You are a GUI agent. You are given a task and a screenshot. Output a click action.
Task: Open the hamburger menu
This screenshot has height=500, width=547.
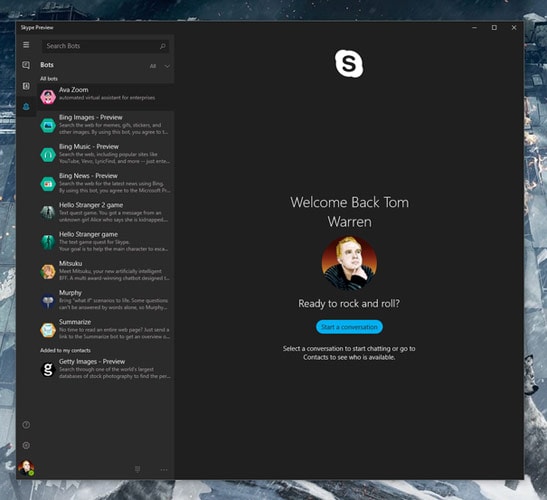[x=26, y=45]
